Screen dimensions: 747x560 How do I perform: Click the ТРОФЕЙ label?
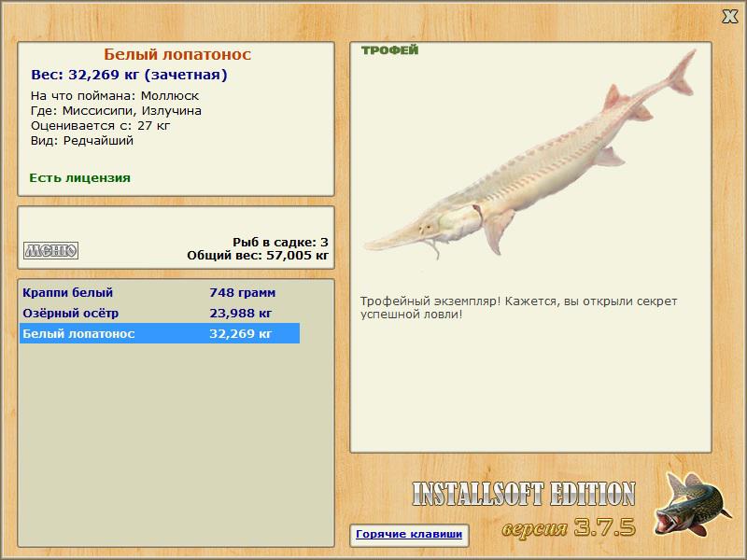click(x=389, y=50)
